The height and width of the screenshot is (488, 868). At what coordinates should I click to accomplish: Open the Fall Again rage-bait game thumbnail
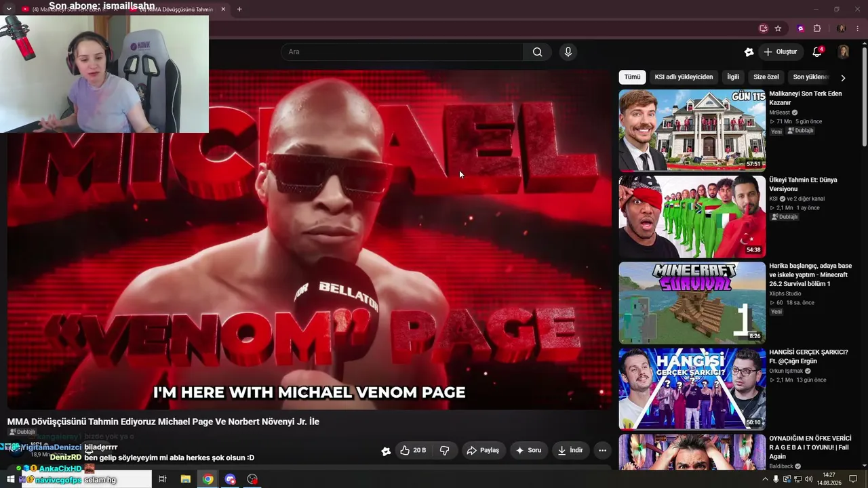(x=692, y=452)
